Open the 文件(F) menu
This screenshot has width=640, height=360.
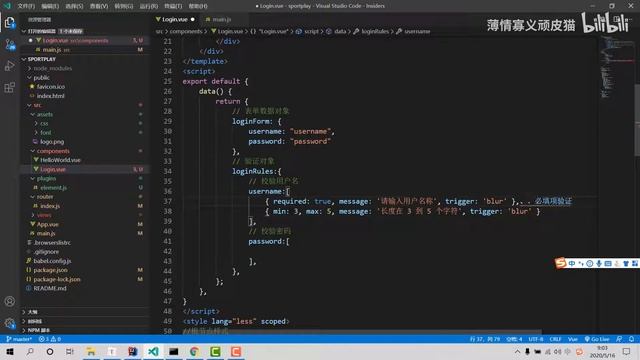[x=26, y=6]
